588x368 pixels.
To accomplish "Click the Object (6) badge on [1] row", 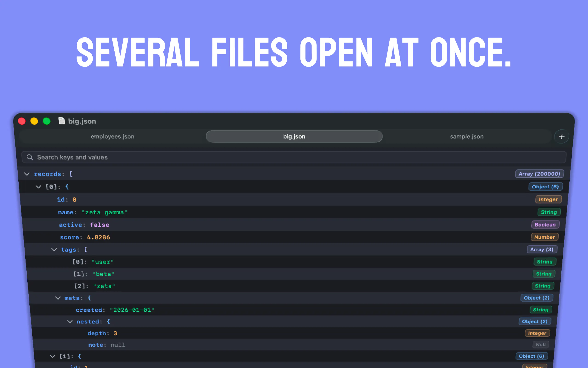I will 532,356.
